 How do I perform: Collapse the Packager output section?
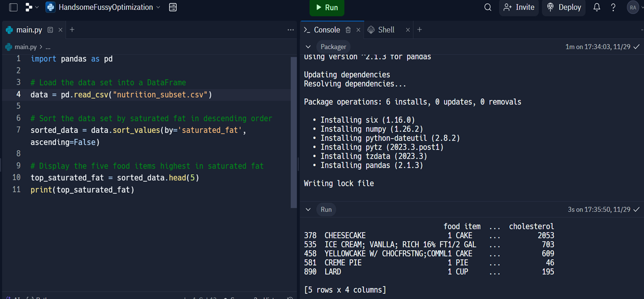click(x=308, y=47)
